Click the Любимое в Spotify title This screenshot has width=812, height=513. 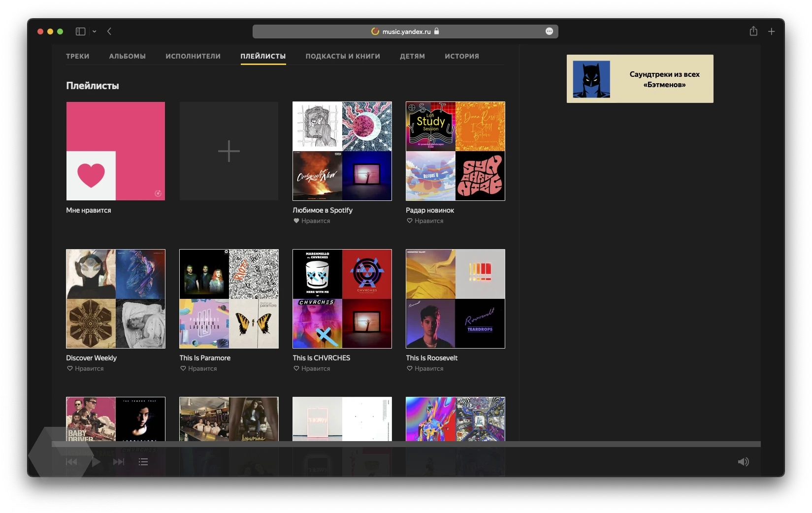(x=323, y=210)
